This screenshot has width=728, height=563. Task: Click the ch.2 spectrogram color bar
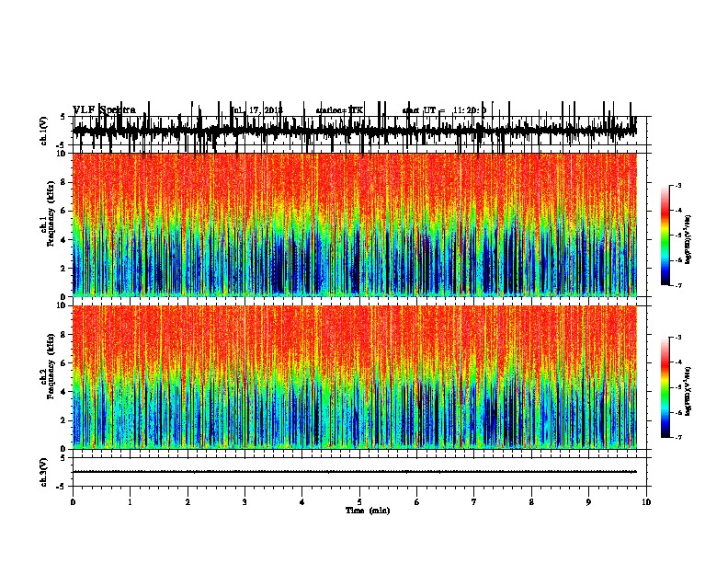point(665,387)
